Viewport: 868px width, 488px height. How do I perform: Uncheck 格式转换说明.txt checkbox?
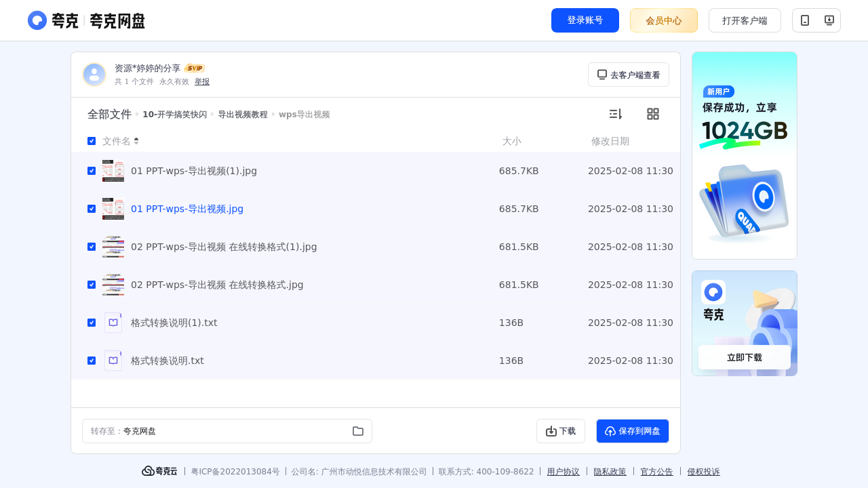coord(92,361)
